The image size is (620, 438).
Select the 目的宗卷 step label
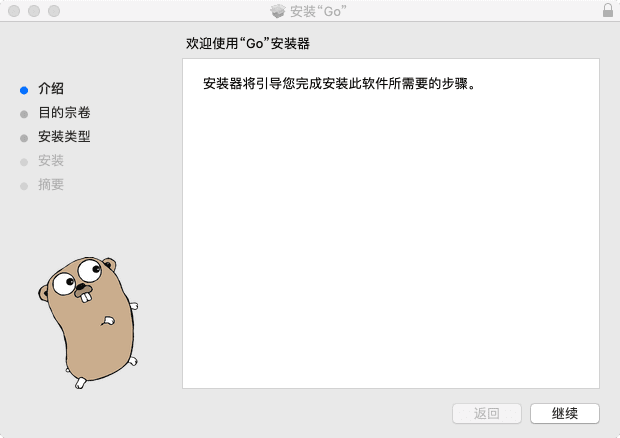click(64, 113)
